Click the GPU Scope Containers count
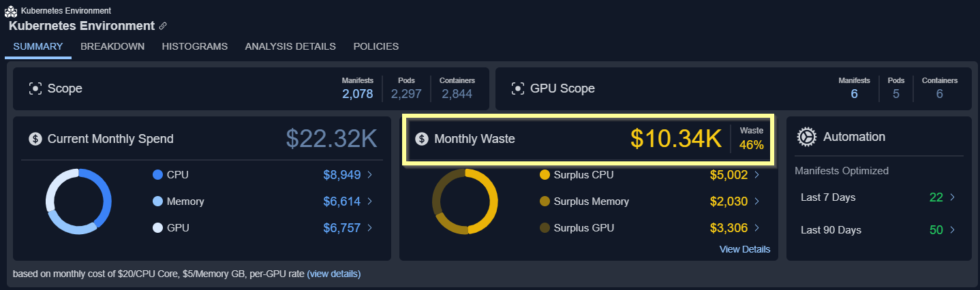 coord(939,94)
